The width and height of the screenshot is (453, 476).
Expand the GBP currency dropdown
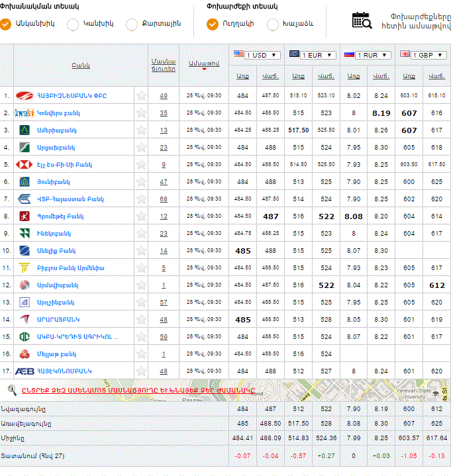point(423,55)
